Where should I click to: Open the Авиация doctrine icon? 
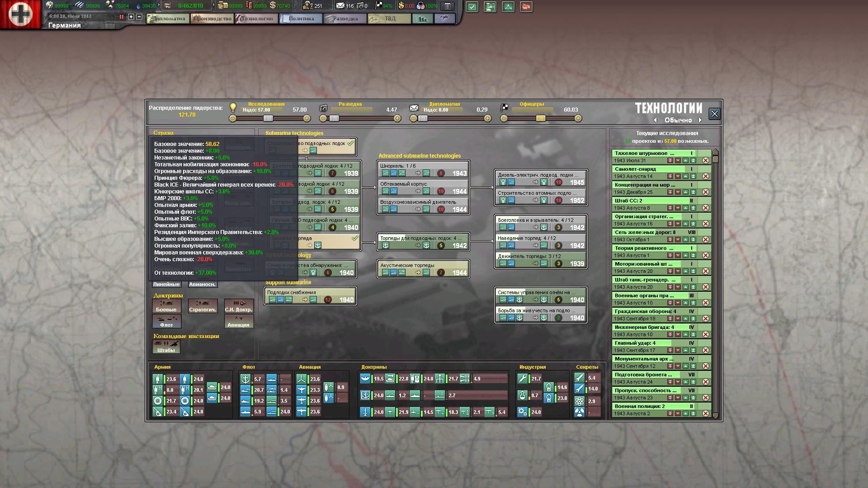pos(239,321)
